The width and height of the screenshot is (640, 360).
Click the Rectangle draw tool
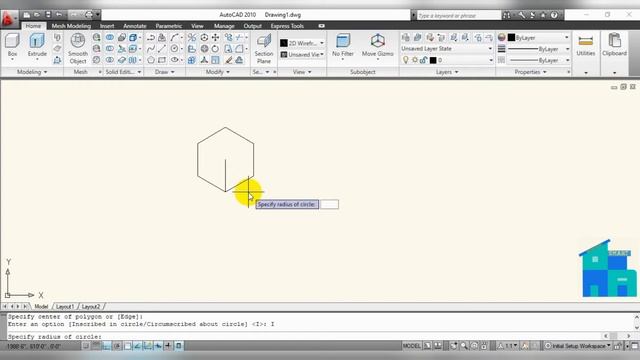coord(162,60)
